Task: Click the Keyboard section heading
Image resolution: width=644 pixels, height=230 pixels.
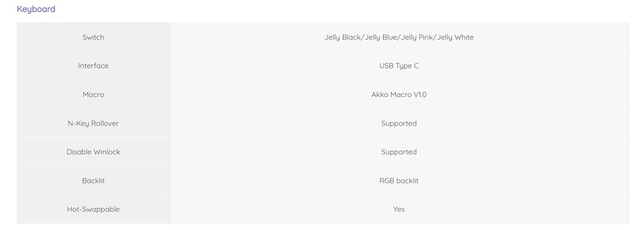Action: coord(36,9)
